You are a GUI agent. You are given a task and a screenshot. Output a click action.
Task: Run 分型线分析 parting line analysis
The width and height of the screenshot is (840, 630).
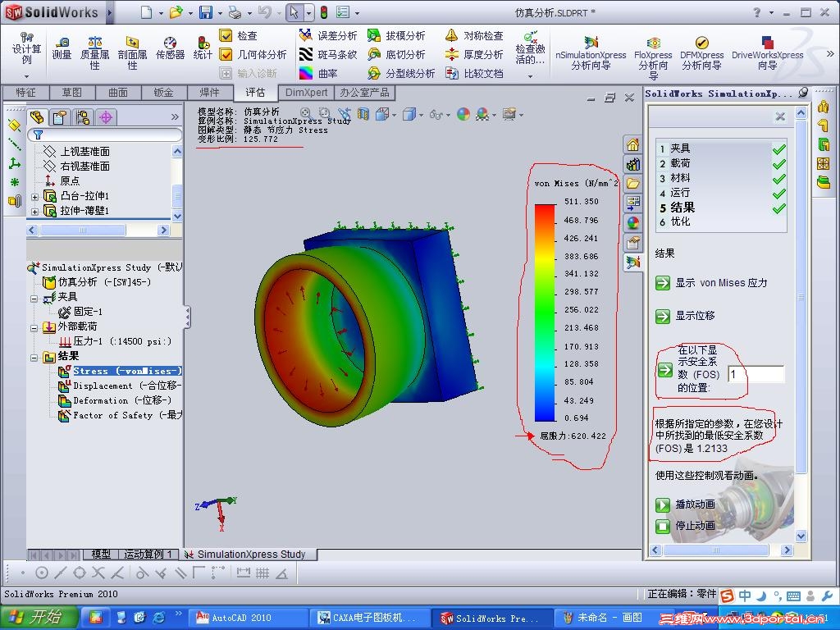pos(400,73)
